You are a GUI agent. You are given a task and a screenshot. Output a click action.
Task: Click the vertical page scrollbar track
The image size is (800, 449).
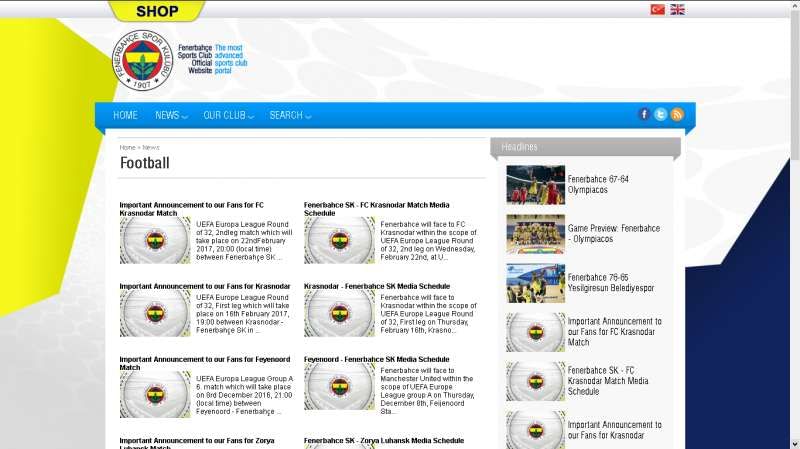pyautogui.click(x=795, y=300)
